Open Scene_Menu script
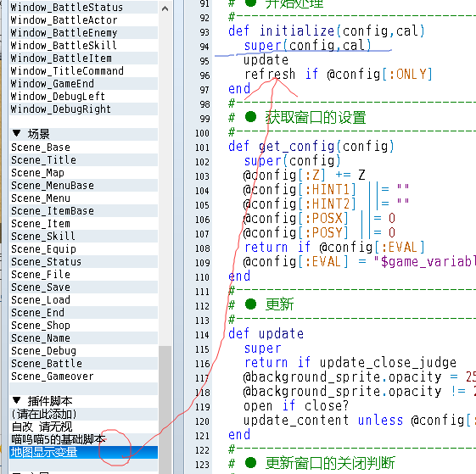The width and height of the screenshot is (476, 474). (84, 198)
